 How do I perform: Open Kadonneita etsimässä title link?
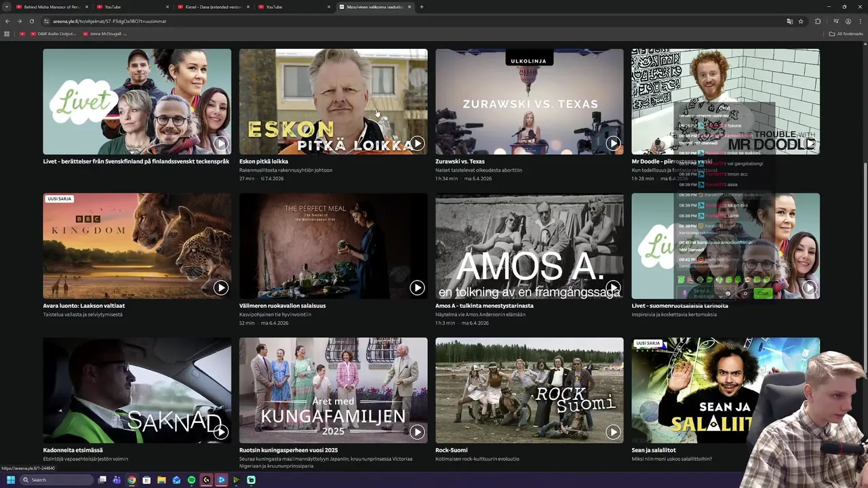[73, 450]
